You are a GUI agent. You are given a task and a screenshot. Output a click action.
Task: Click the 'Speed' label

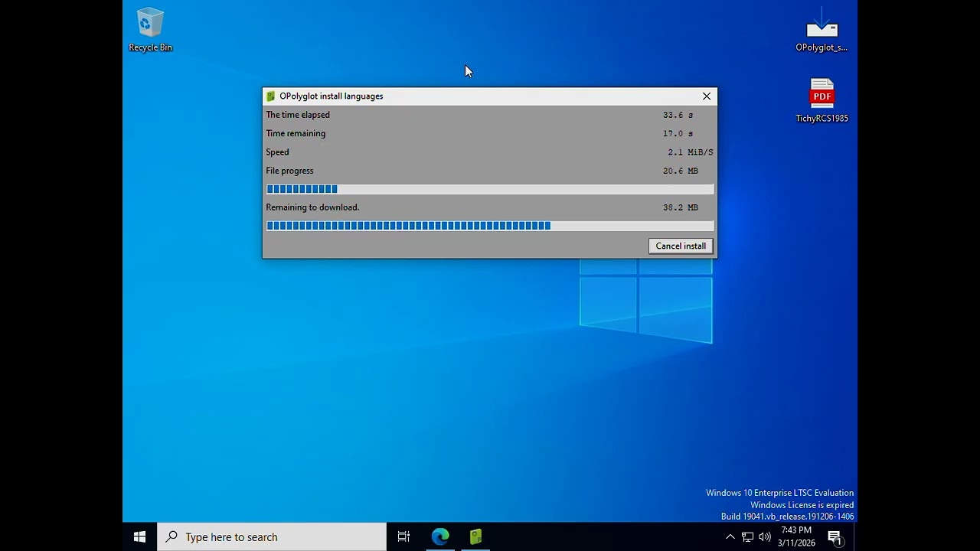pyautogui.click(x=277, y=152)
